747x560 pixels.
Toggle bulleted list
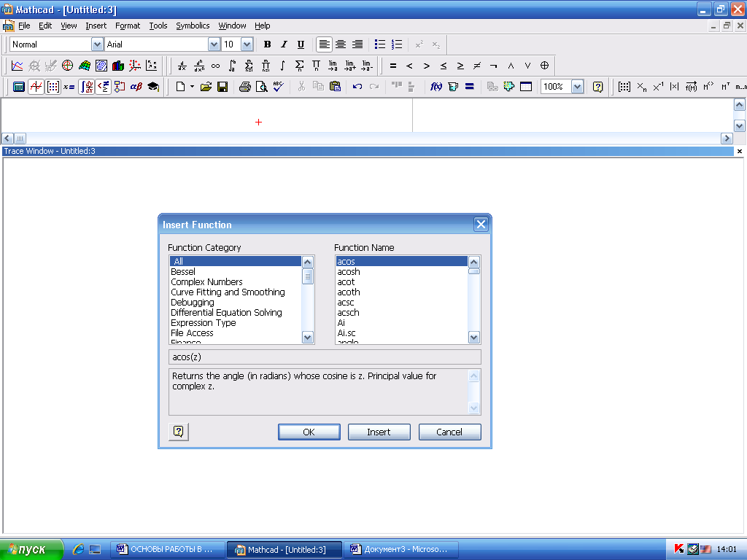379,44
